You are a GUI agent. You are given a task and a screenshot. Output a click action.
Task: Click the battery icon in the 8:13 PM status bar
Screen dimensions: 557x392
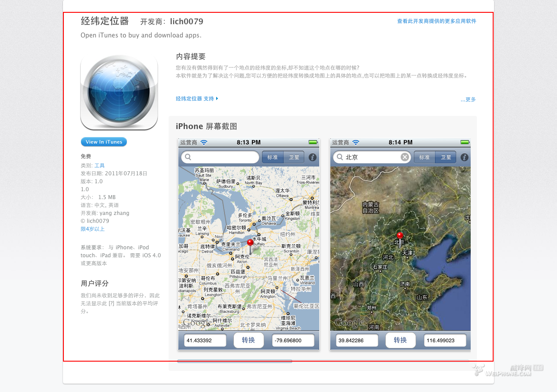314,142
